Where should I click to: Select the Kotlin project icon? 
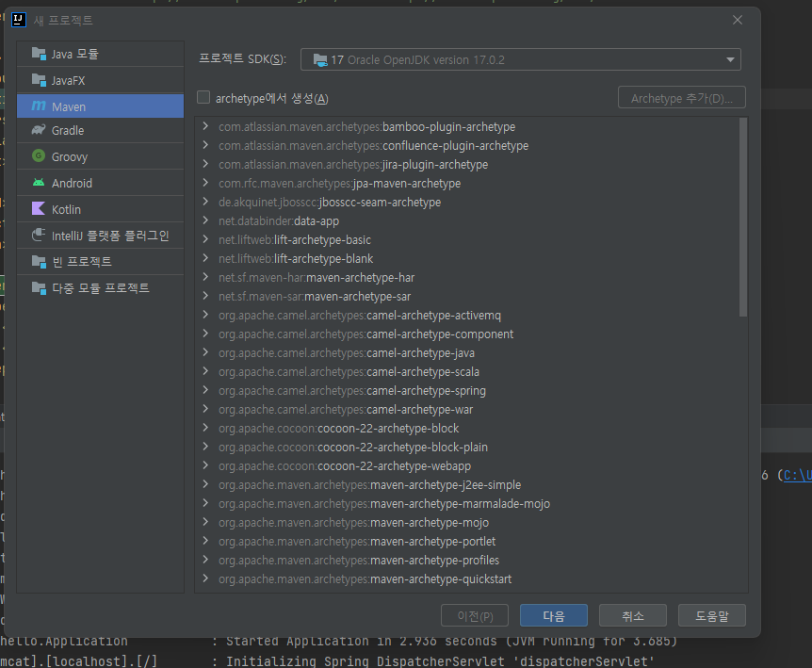tap(39, 209)
